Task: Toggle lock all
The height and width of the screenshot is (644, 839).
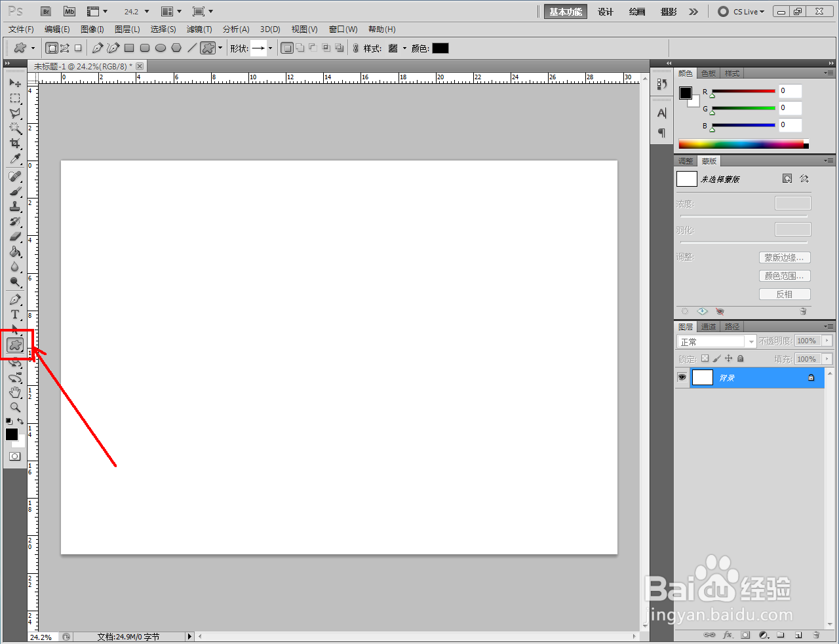Action: click(x=740, y=358)
